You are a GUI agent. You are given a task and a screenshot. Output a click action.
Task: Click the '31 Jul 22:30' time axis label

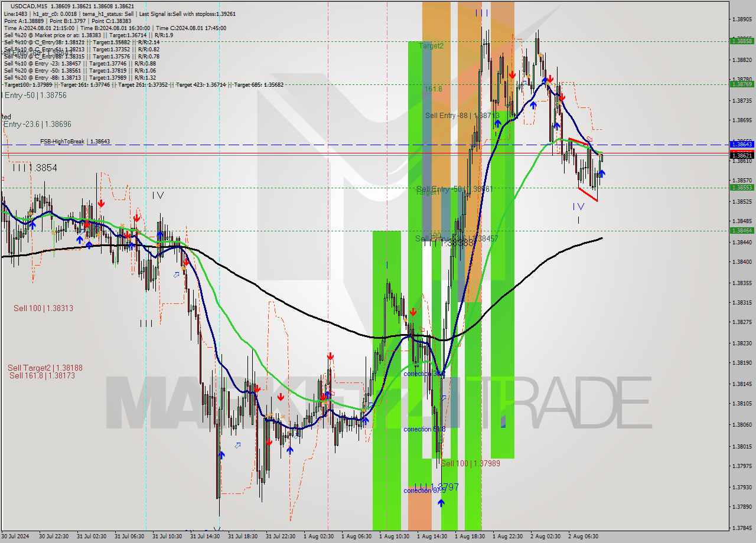coord(281,537)
